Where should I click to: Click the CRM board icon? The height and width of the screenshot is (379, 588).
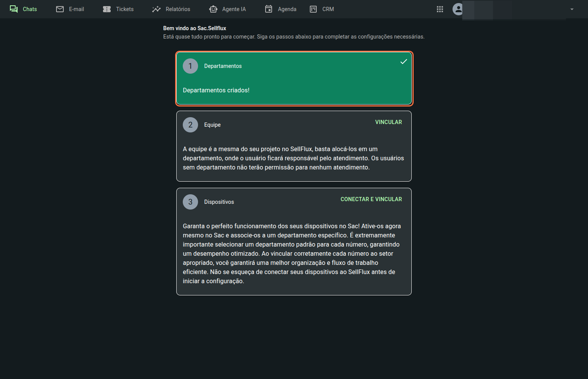coord(313,9)
